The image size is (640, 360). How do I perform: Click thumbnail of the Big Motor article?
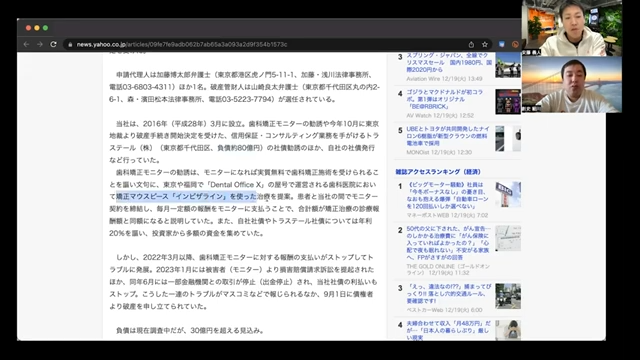click(x=508, y=194)
